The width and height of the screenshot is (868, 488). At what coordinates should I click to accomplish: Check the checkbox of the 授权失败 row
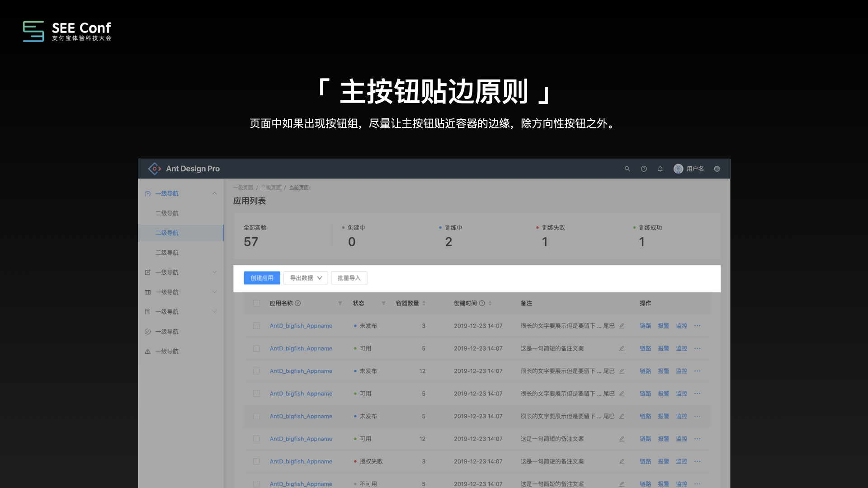pyautogui.click(x=256, y=461)
